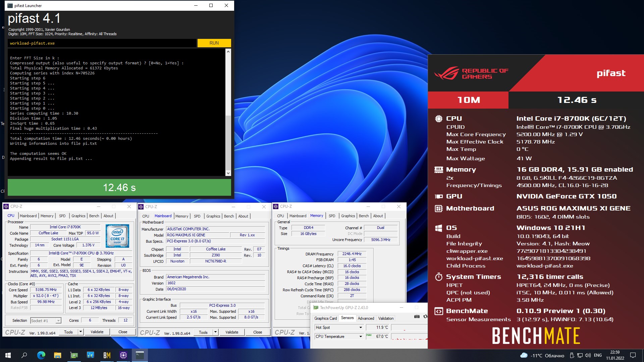Click the console window taskbar icon
The height and width of the screenshot is (362, 644).
pyautogui.click(x=140, y=355)
